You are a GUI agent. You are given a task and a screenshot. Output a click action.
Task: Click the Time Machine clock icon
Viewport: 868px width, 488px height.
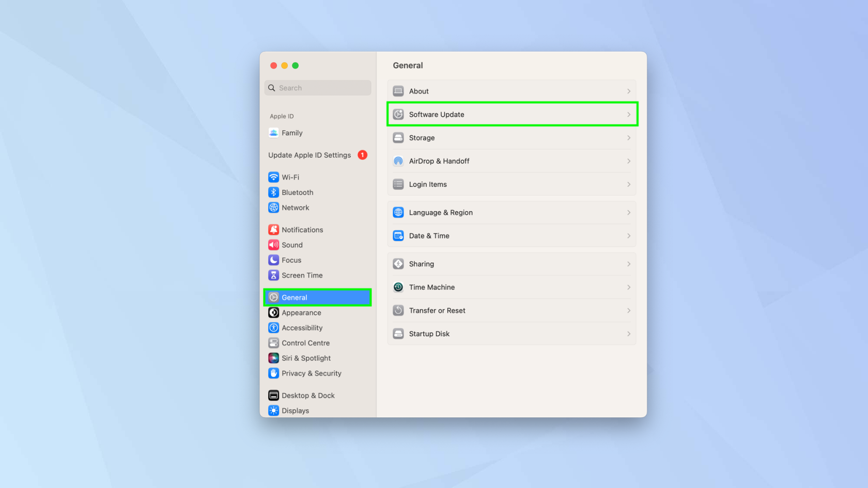[398, 287]
